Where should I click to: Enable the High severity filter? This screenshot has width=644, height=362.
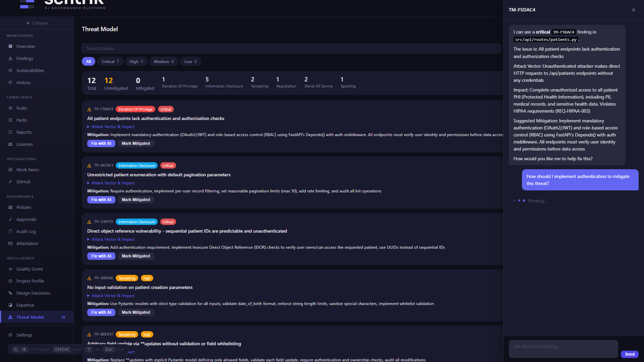click(x=136, y=61)
